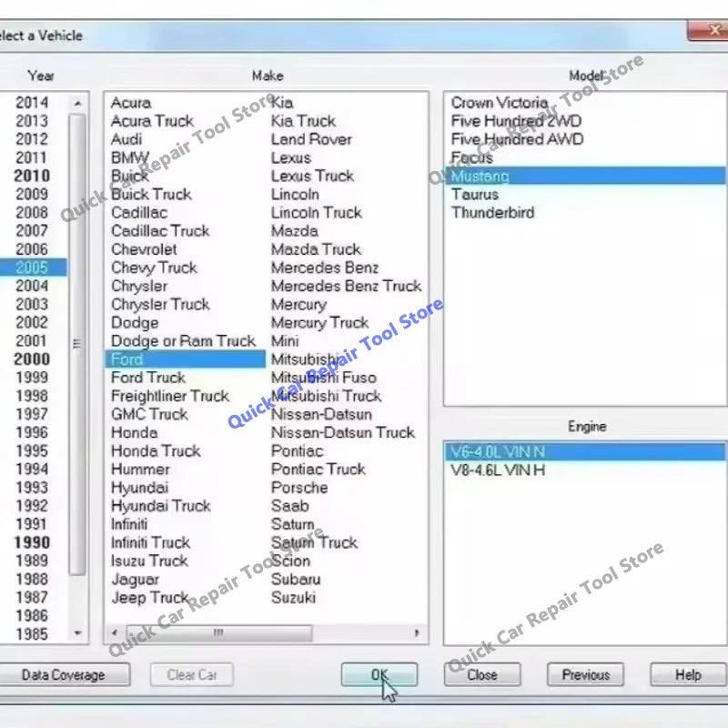Select Porsche make
Viewport: 728px width, 728px height.
click(x=299, y=488)
